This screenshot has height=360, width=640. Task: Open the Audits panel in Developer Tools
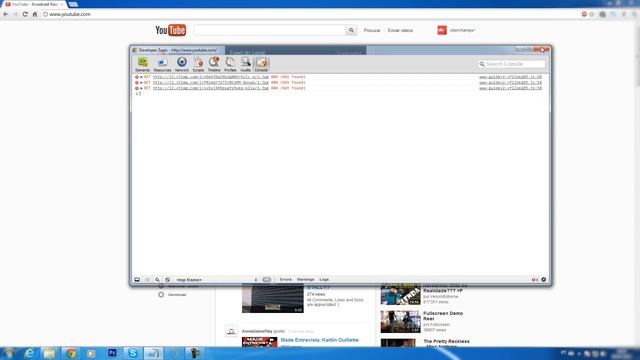coord(245,64)
